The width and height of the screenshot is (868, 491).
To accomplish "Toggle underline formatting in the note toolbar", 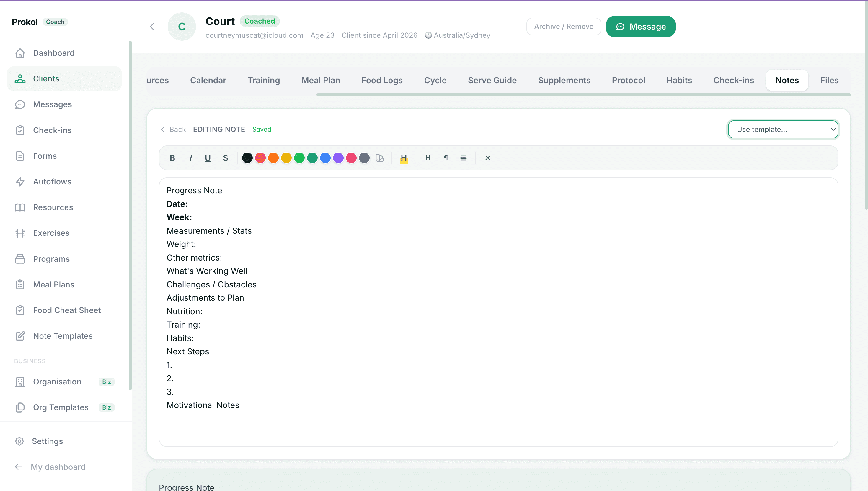I will pos(208,158).
